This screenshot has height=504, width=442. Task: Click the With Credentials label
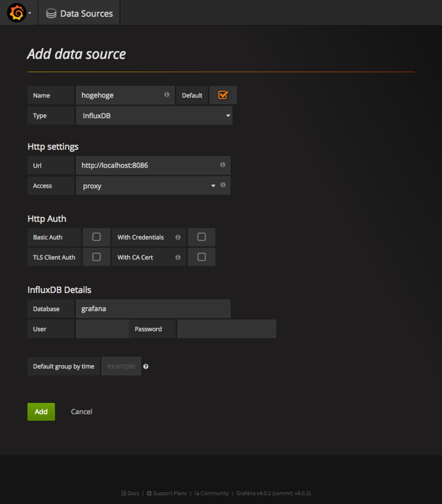tap(140, 237)
